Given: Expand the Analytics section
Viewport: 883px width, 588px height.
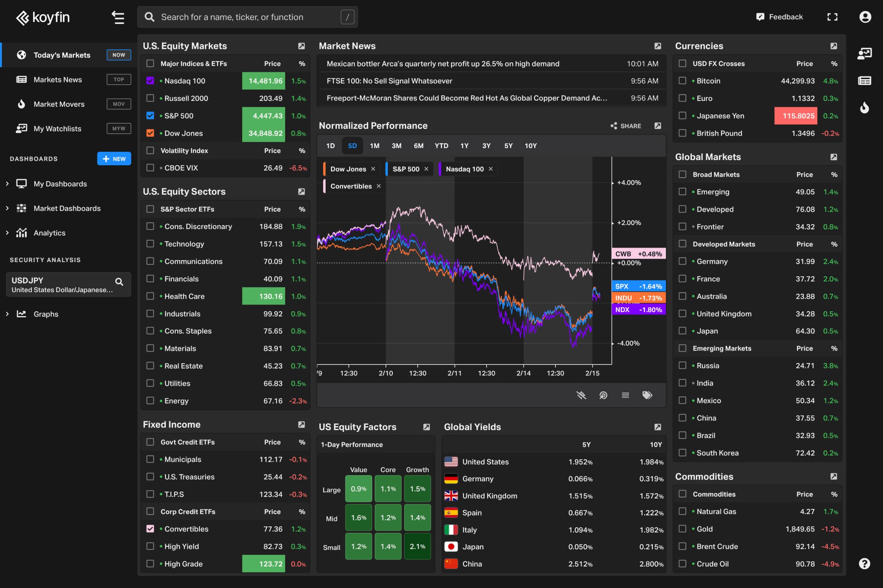Looking at the screenshot, I should click(7, 233).
